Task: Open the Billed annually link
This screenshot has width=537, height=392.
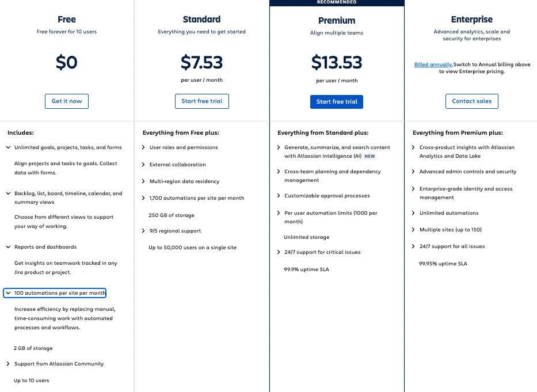Action: coord(433,64)
